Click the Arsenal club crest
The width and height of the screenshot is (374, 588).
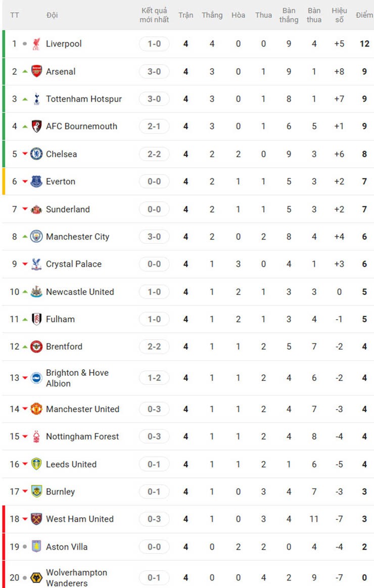(35, 71)
